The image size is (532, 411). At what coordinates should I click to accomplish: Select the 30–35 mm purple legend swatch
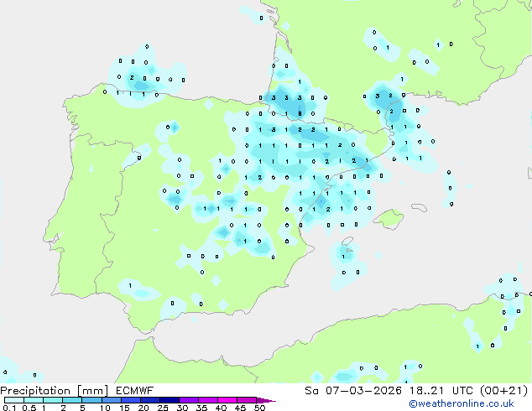[188, 400]
